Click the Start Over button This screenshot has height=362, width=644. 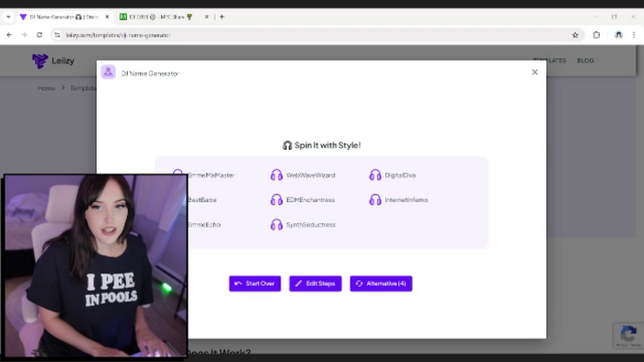pyautogui.click(x=255, y=283)
